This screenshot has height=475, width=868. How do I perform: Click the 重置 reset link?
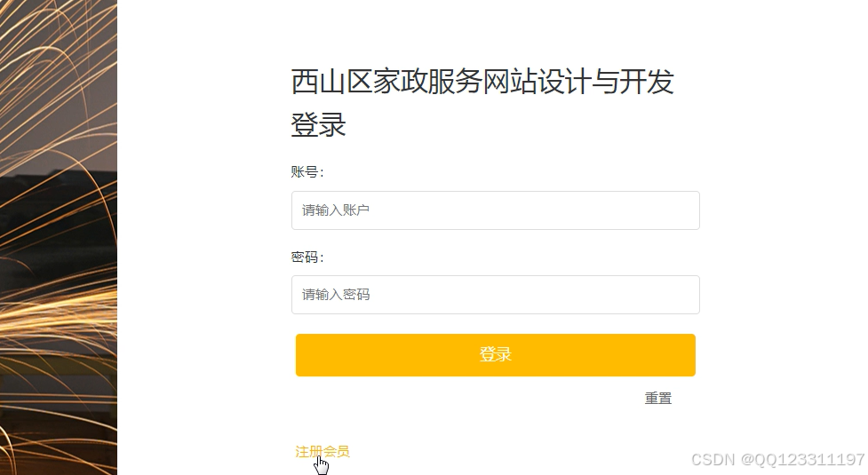point(657,399)
